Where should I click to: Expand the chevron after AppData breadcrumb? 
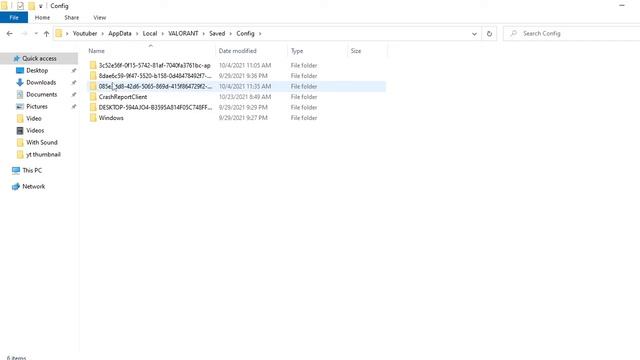point(137,33)
